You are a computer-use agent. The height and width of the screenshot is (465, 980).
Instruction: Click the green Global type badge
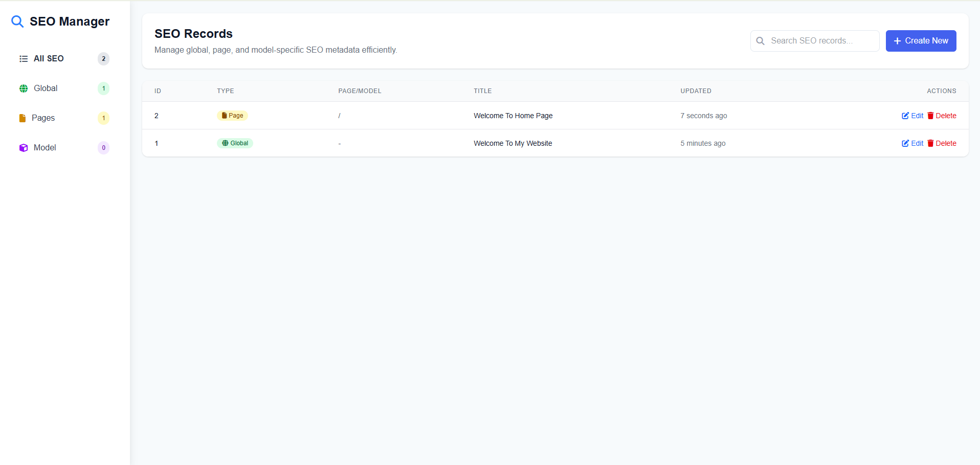pos(235,143)
